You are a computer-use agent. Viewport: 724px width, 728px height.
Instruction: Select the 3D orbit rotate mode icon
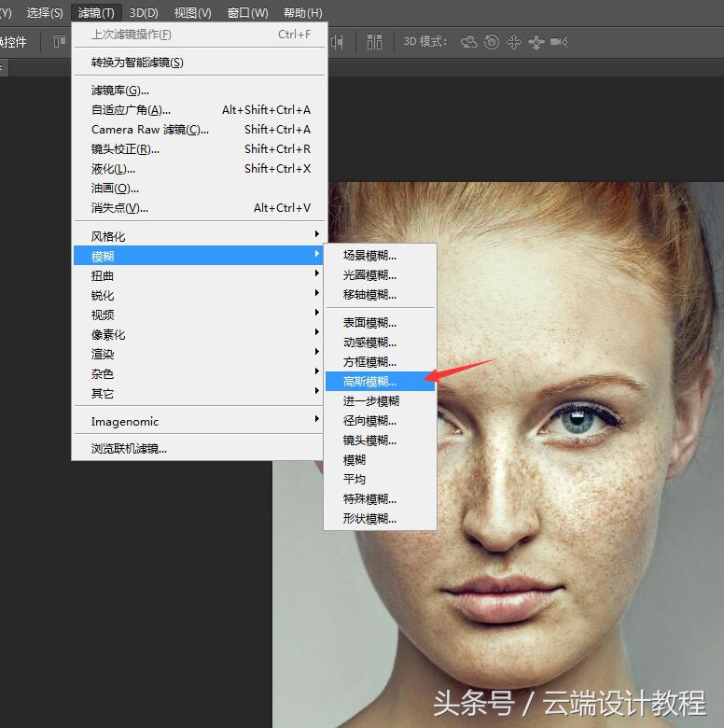(x=468, y=42)
